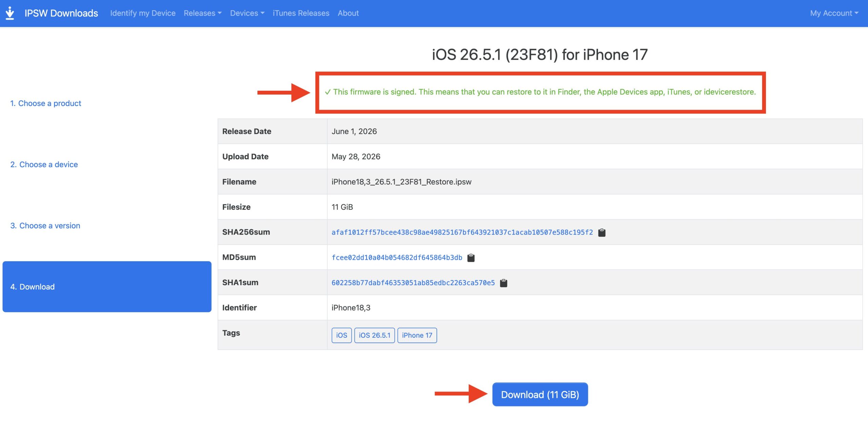Click the MD5sum row label
This screenshot has height=421, width=868.
click(x=239, y=257)
